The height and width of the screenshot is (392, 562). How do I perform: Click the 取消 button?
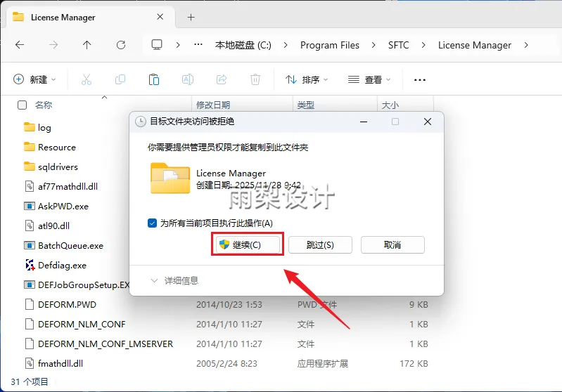coord(392,245)
